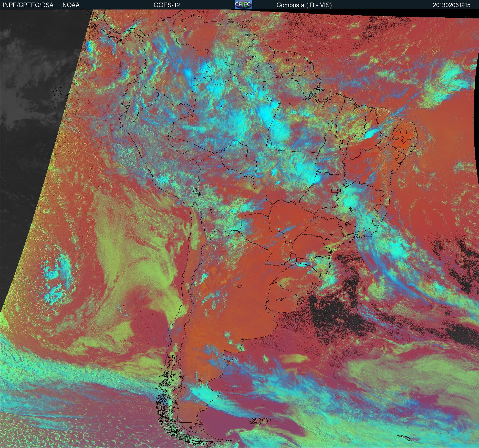Click the INPE/CPTEC/DSA header text
The height and width of the screenshot is (448, 479).
(x=28, y=5)
